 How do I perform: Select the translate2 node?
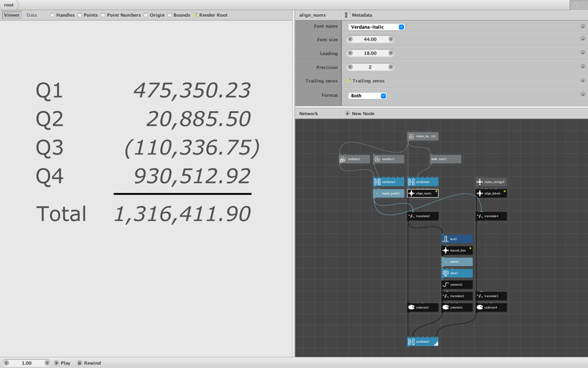[423, 216]
